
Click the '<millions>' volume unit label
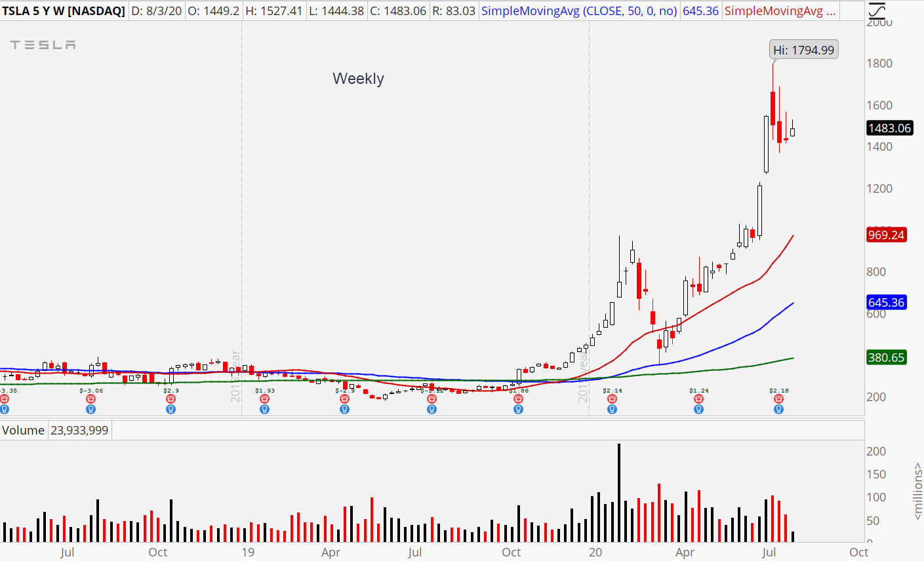pyautogui.click(x=918, y=492)
